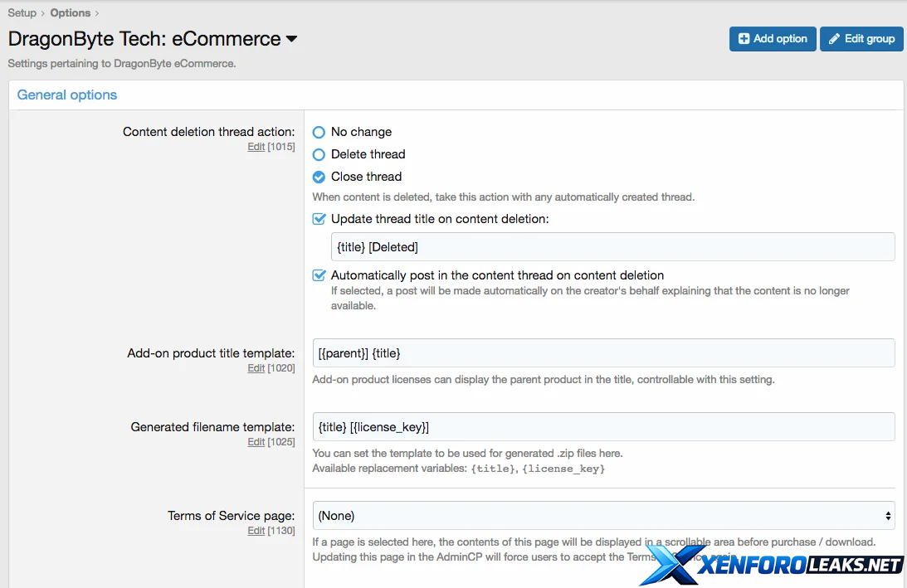Viewport: 907px width, 588px height.
Task: Click Edit link under Terms of Service page
Action: (256, 531)
